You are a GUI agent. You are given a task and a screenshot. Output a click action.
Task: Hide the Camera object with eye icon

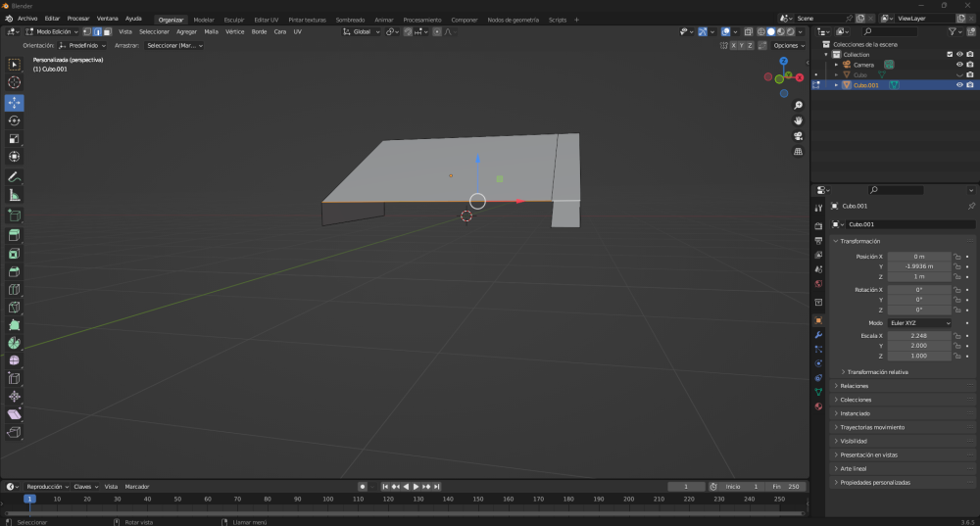(x=958, y=65)
